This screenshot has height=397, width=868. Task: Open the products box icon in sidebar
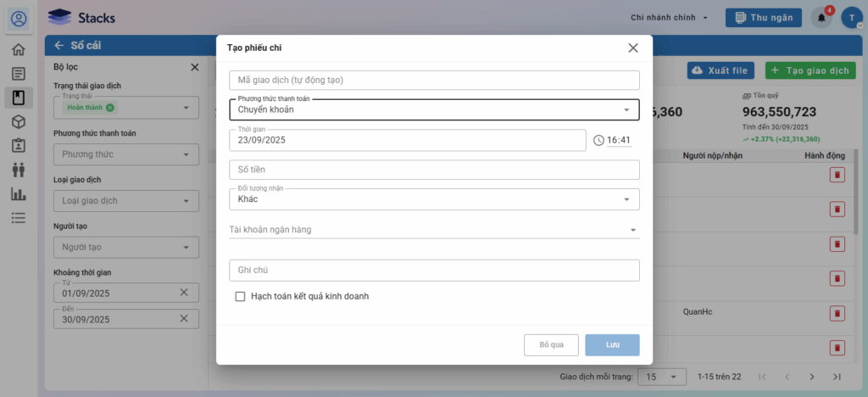[18, 121]
